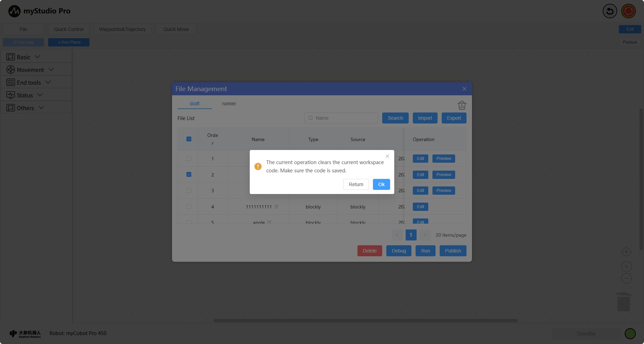Check the checkbox for row 1
The width and height of the screenshot is (644, 344).
coord(189,159)
